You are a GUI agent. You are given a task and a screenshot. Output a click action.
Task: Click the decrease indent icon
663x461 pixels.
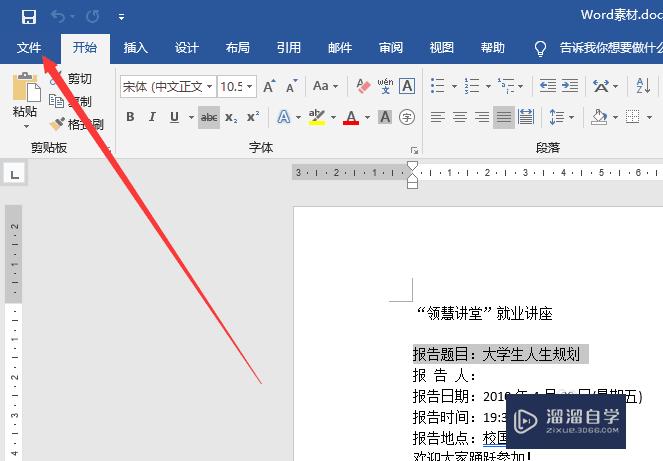[548, 86]
